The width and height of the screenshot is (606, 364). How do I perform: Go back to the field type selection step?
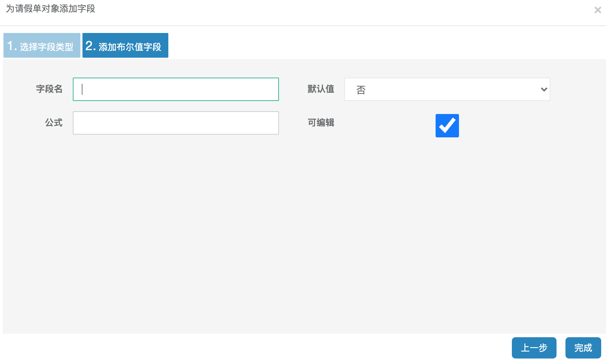coord(41,45)
